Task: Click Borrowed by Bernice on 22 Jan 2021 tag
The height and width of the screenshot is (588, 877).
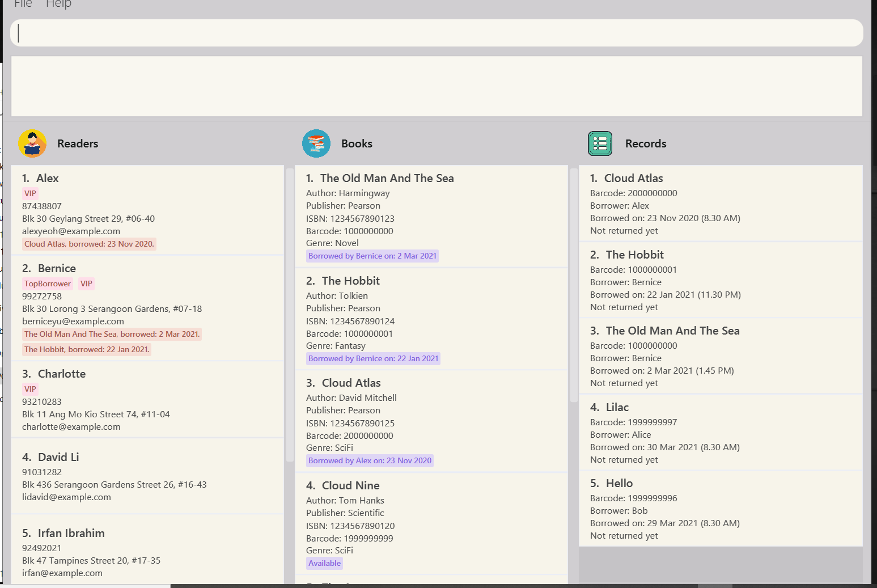Action: point(374,358)
